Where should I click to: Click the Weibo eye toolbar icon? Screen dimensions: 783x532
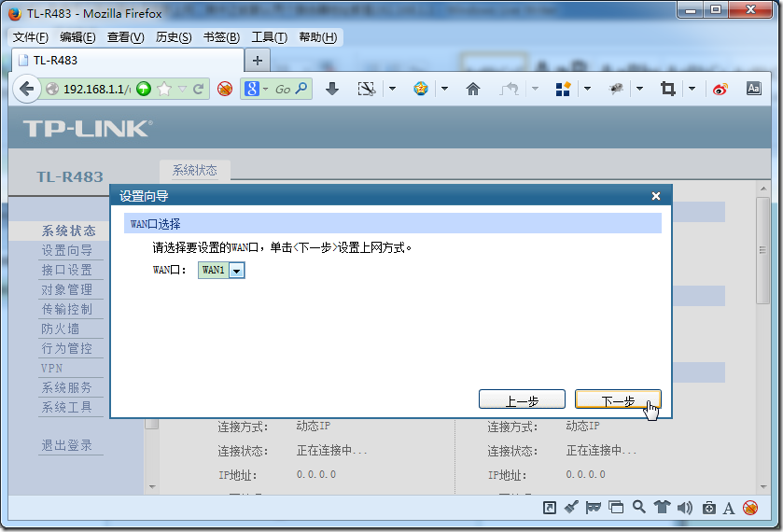coord(720,89)
